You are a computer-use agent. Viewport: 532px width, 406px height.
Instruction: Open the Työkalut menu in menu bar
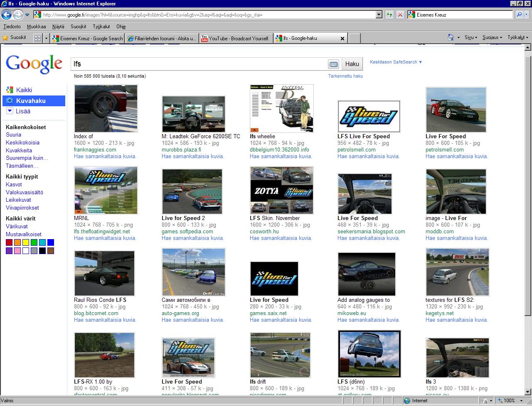coord(101,27)
